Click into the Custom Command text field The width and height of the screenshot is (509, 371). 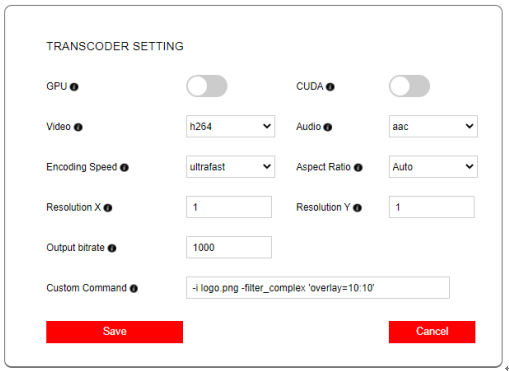[318, 288]
